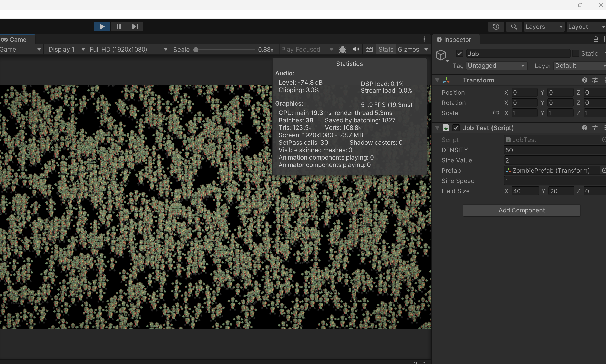Viewport: 606px width, 364px height.
Task: Mute audio with speaker icon
Action: 356,49
